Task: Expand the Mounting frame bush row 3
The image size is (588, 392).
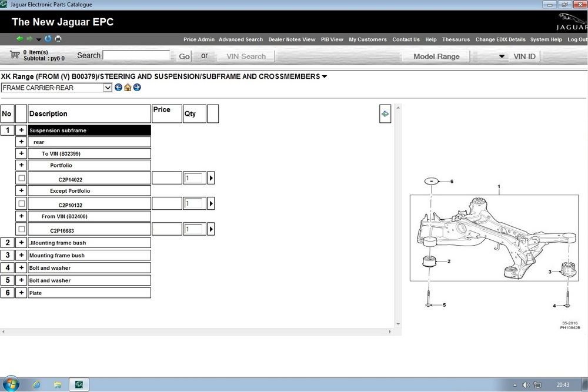Action: (21, 255)
